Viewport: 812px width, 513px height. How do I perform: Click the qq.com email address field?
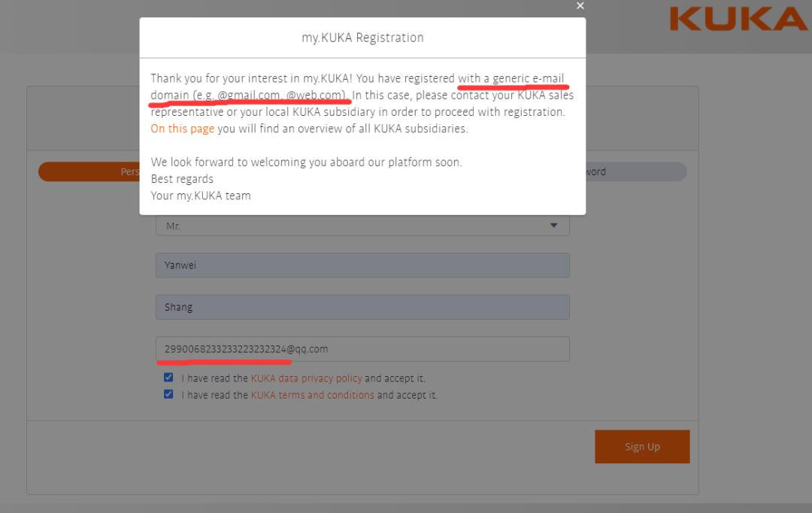pyautogui.click(x=362, y=349)
